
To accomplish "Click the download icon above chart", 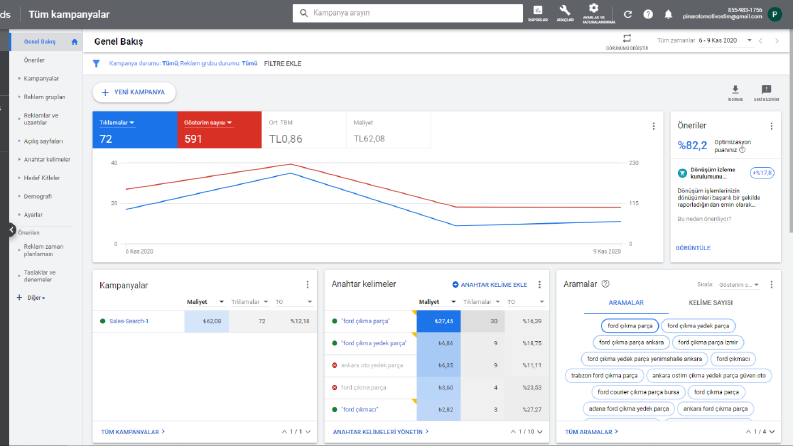I will click(735, 92).
